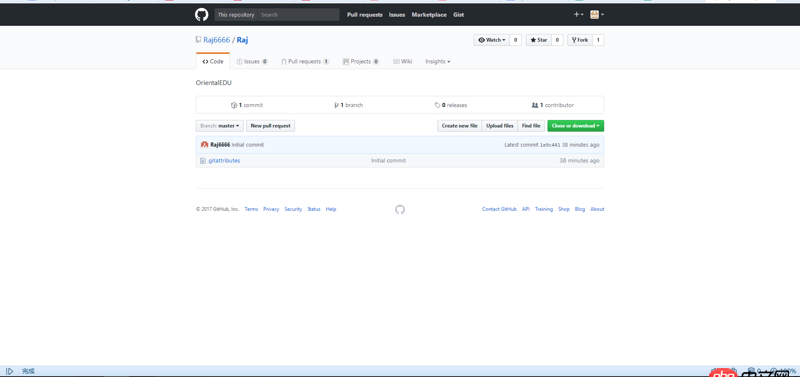Focus the repository search field
The image size is (800, 377).
298,15
